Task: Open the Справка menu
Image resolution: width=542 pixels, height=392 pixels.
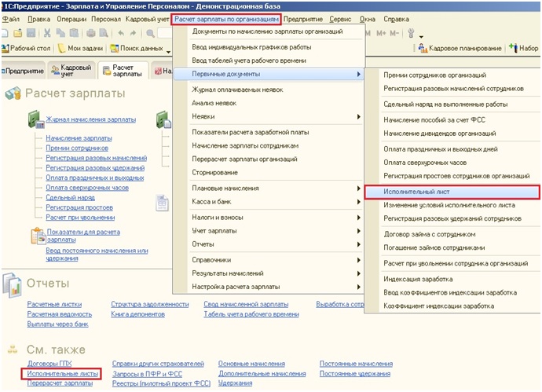Action: coord(396,19)
